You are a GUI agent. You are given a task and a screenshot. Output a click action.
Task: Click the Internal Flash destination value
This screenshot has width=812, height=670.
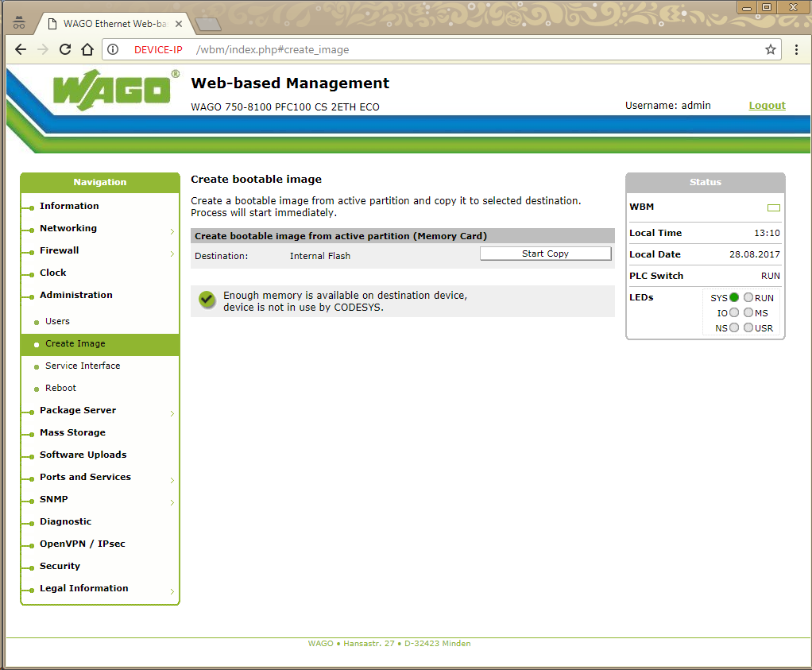pos(320,256)
